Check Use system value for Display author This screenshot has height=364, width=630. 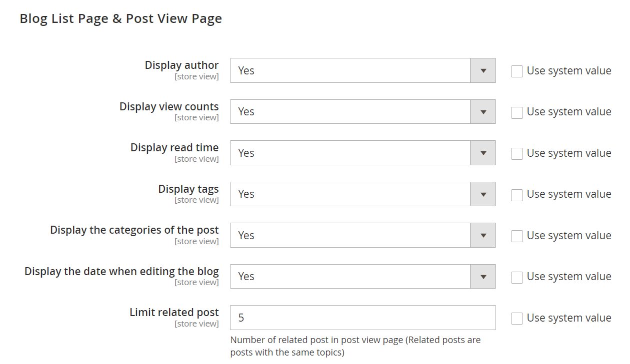[517, 71]
